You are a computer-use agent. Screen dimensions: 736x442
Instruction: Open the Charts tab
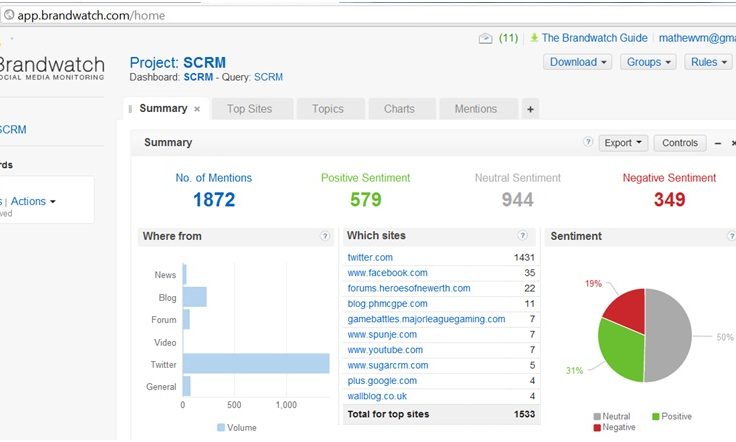(402, 109)
